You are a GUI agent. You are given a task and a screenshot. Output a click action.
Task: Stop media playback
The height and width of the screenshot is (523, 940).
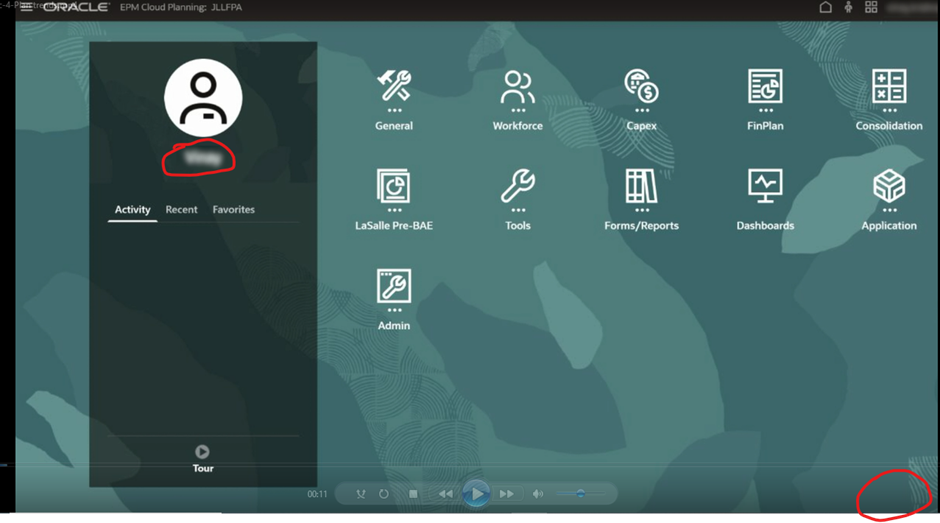pos(413,494)
